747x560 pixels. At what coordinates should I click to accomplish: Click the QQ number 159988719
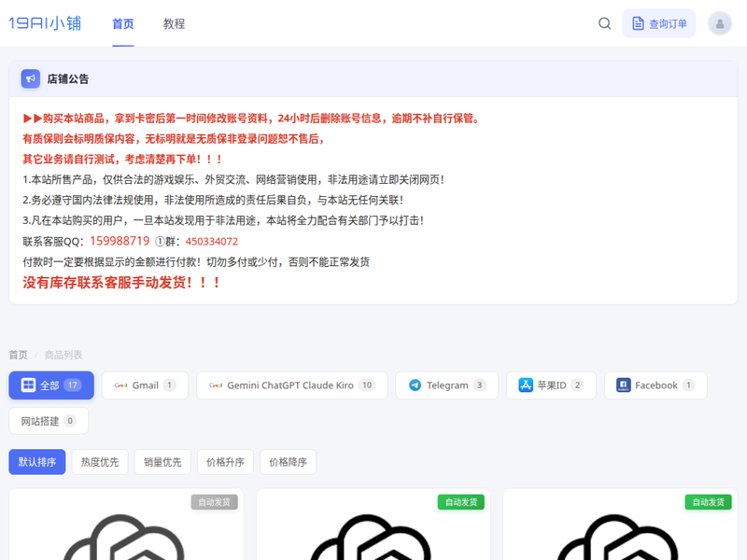click(x=120, y=241)
